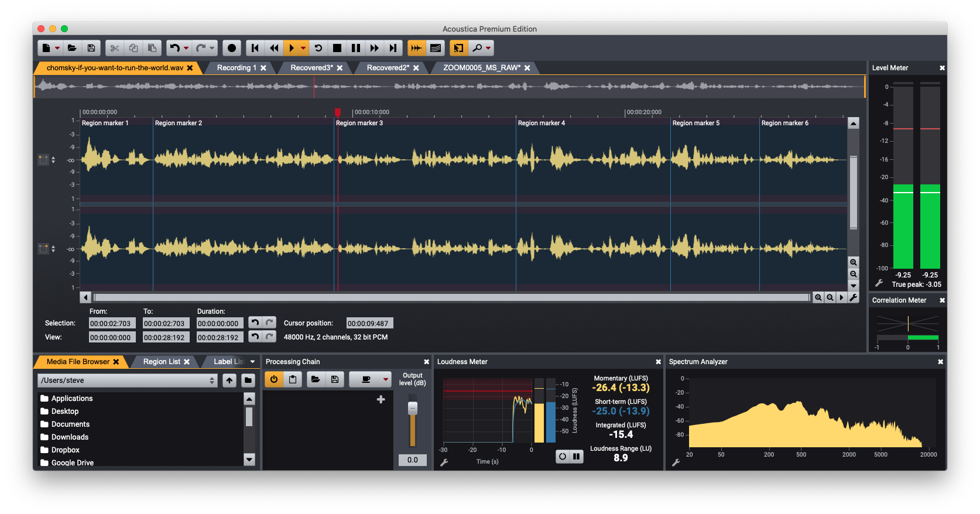Click the Record button in the toolbar

[x=232, y=48]
